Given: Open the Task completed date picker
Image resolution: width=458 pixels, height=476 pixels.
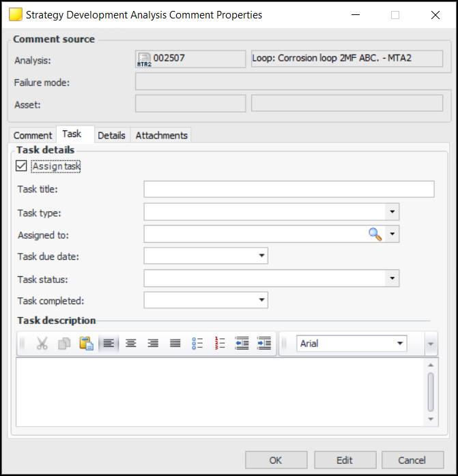Looking at the screenshot, I should [261, 300].
